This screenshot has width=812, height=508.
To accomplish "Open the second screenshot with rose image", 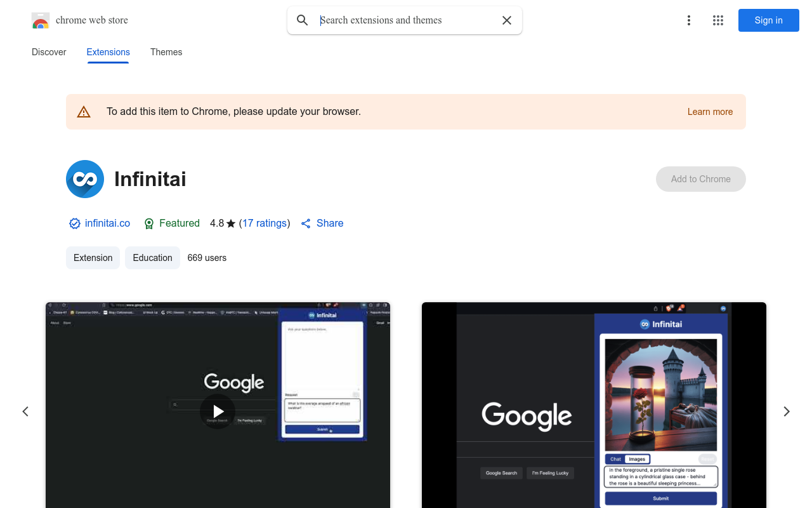I will click(594, 405).
